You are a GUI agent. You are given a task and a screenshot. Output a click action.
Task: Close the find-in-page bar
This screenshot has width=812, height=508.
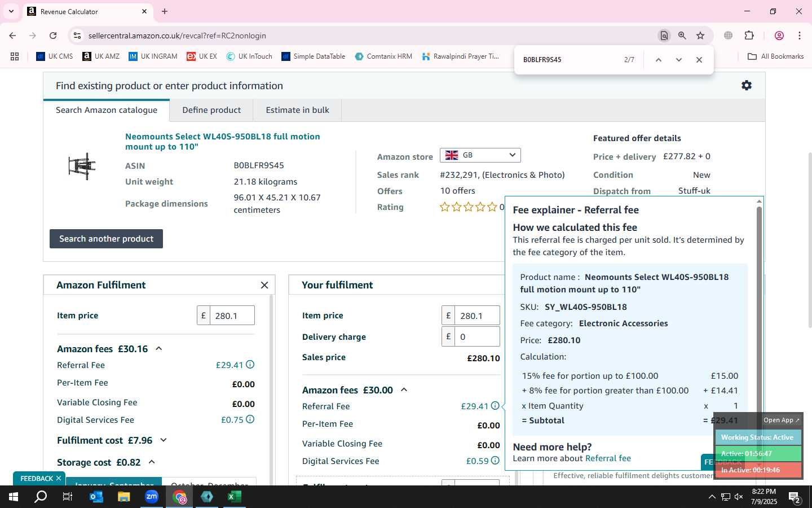[699, 60]
